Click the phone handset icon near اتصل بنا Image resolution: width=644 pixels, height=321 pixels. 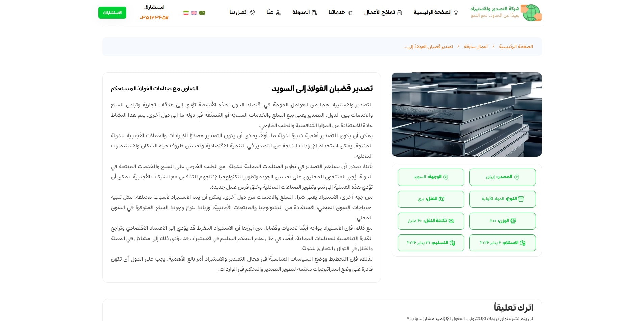coord(253,12)
